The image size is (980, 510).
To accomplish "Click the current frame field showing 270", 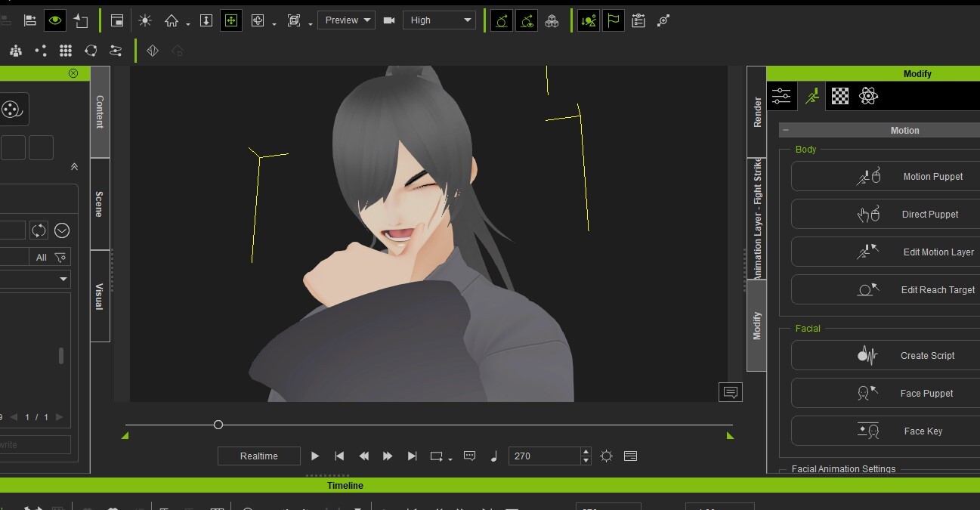I will [544, 456].
